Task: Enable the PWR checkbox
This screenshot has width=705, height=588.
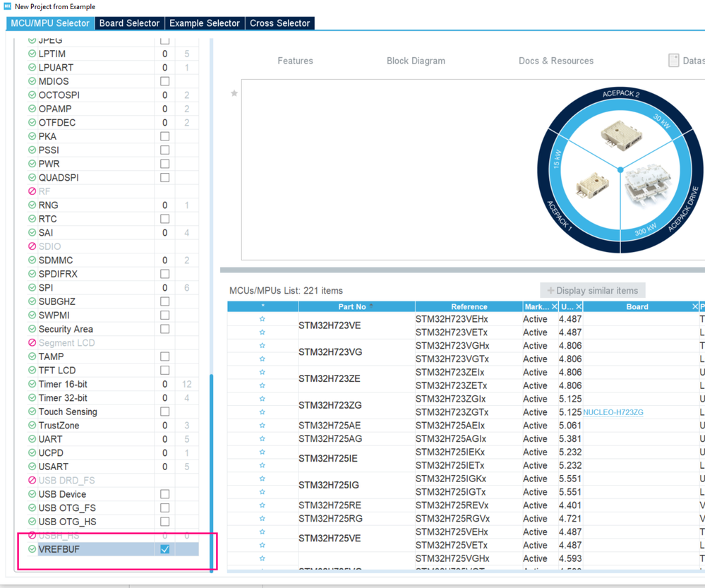Action: pos(165,164)
